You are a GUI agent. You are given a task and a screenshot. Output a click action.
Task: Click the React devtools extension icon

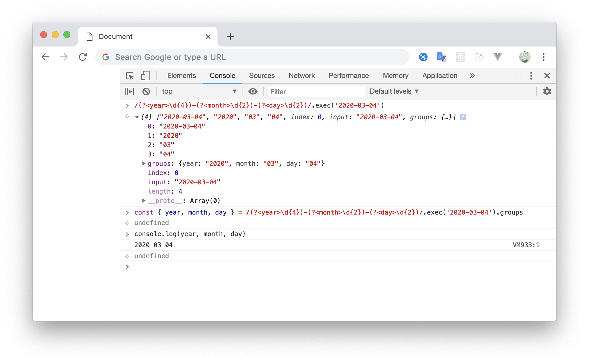pyautogui.click(x=460, y=57)
